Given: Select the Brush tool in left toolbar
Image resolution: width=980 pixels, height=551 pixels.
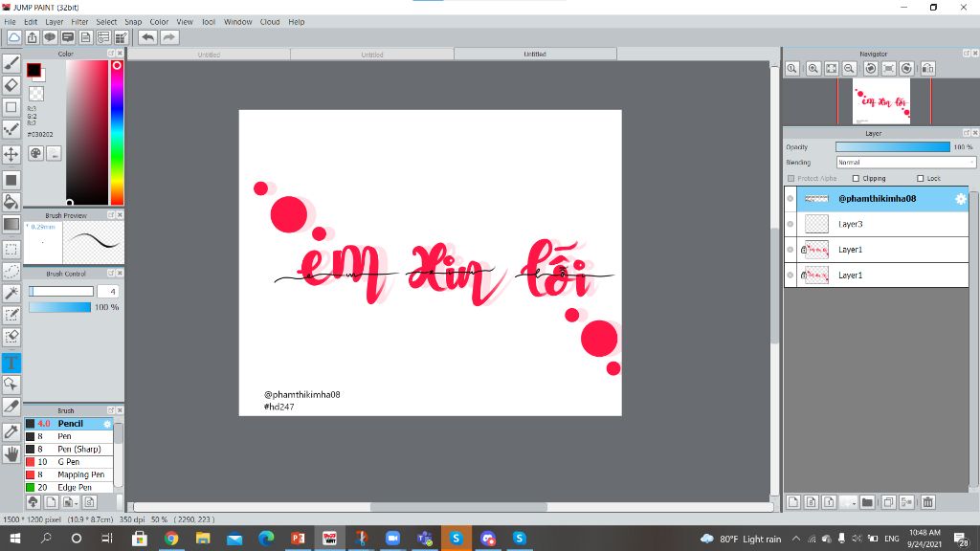Looking at the screenshot, I should click(11, 62).
